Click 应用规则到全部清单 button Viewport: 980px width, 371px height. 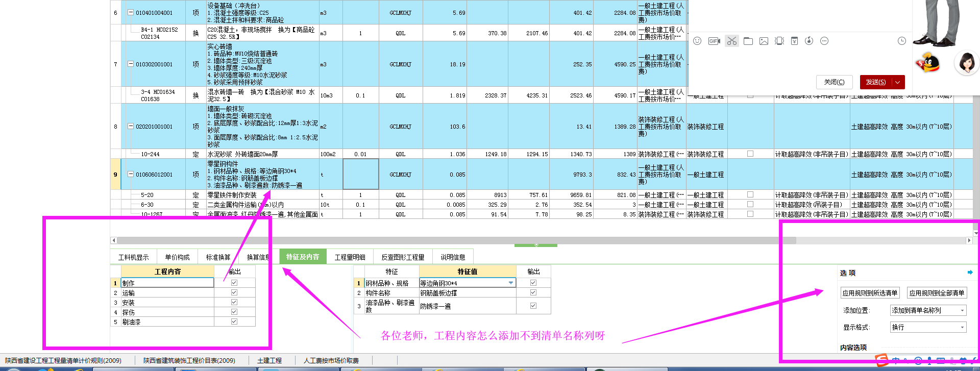[x=937, y=293]
